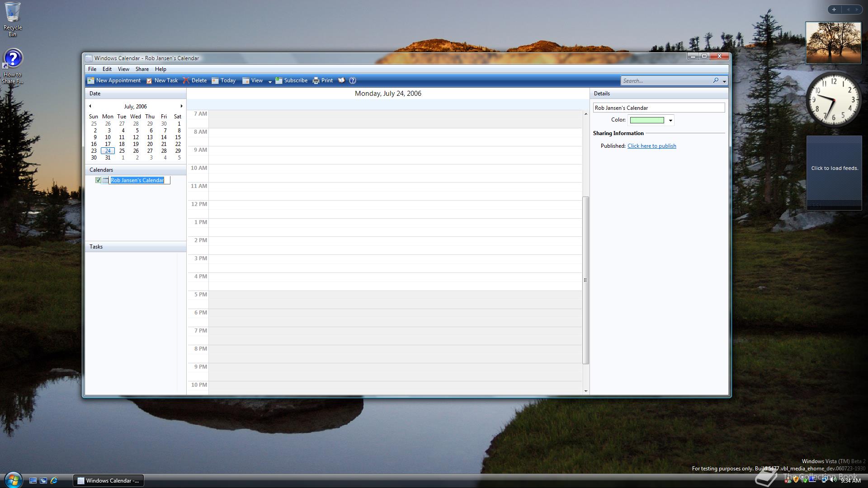Select July 14 in the mini calendar

coord(164,137)
